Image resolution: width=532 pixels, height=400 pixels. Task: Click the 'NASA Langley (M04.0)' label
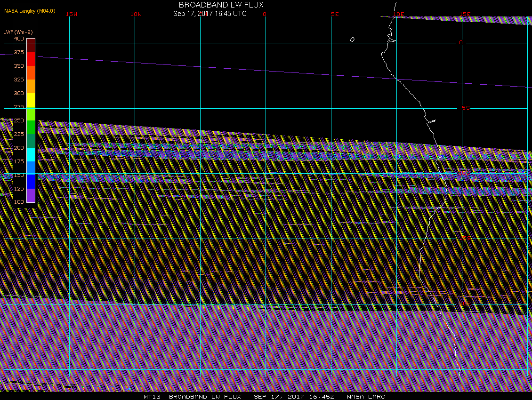(30, 11)
